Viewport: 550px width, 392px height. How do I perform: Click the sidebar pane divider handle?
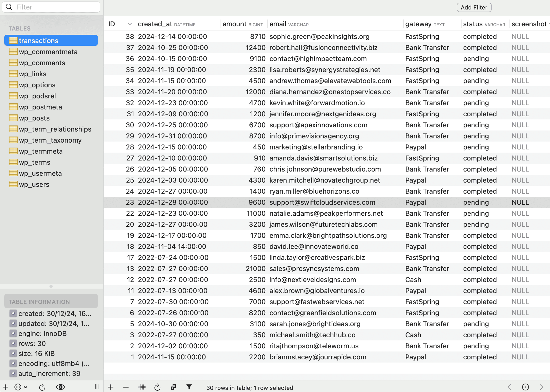coord(97,387)
